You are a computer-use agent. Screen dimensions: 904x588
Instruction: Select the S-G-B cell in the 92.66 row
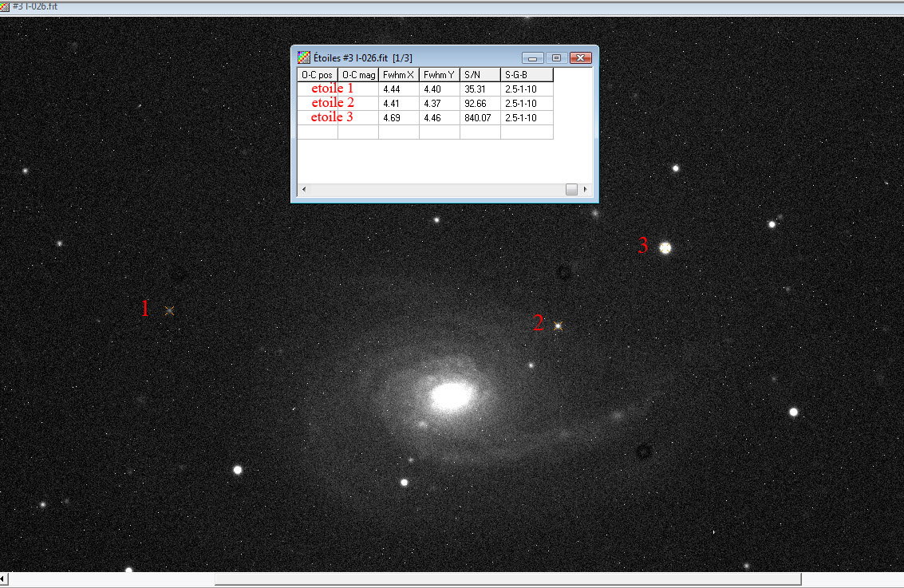(527, 104)
